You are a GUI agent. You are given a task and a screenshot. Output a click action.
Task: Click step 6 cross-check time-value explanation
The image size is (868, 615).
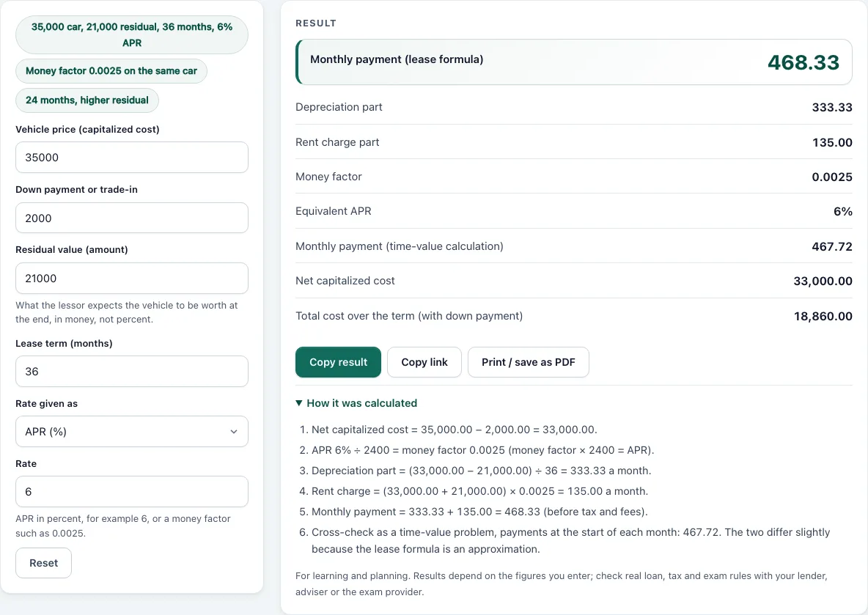pos(571,540)
